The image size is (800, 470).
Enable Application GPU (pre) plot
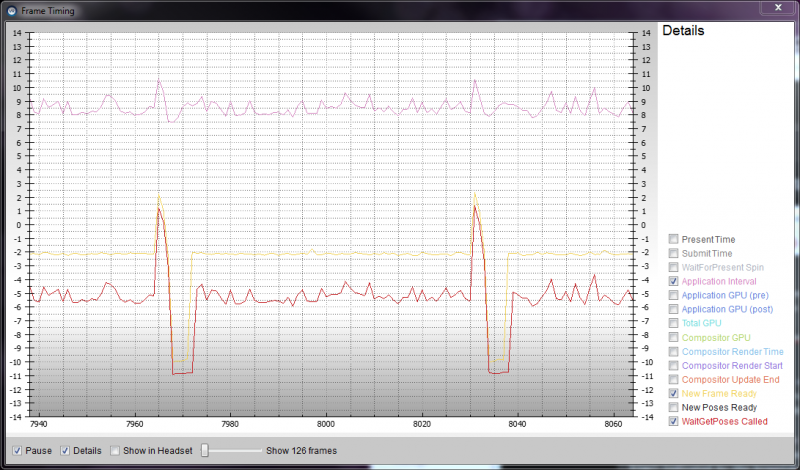click(x=674, y=296)
